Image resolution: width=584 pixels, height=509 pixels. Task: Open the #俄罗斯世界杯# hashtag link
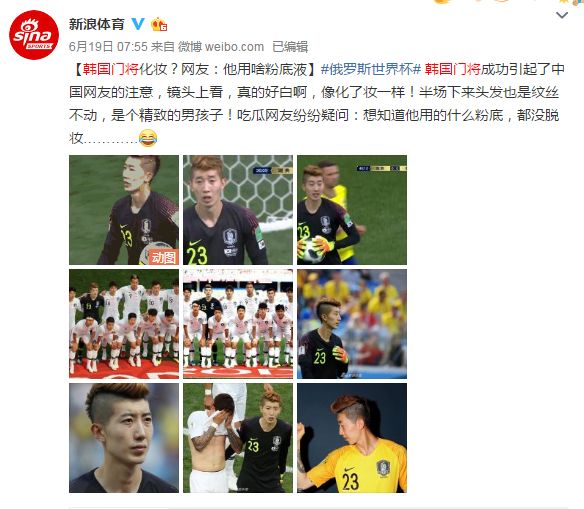pos(371,69)
